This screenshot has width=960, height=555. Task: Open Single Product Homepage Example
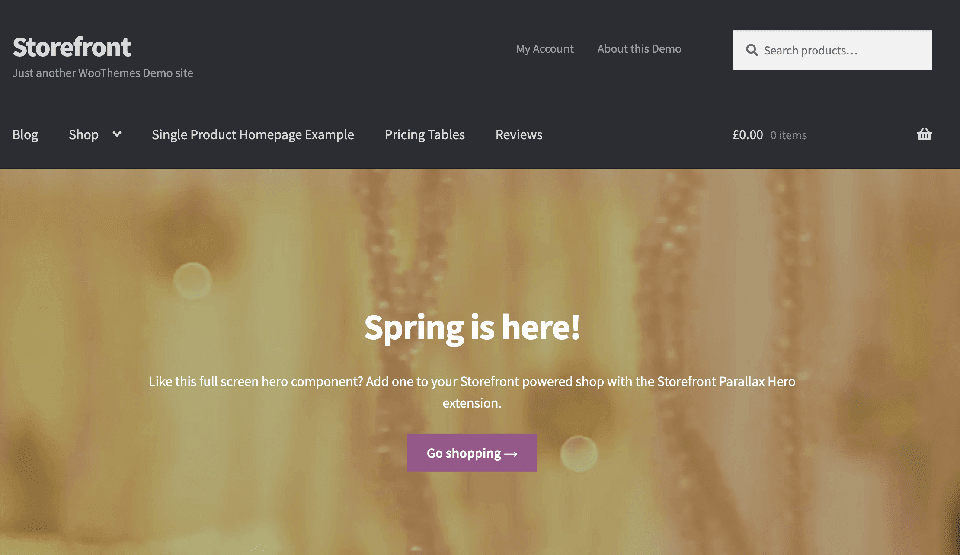point(253,135)
